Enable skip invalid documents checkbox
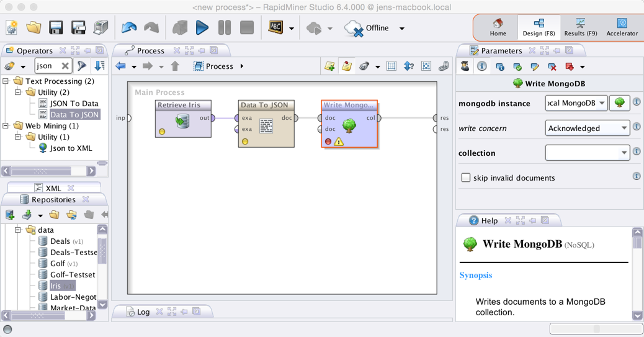644x337 pixels. pos(466,177)
